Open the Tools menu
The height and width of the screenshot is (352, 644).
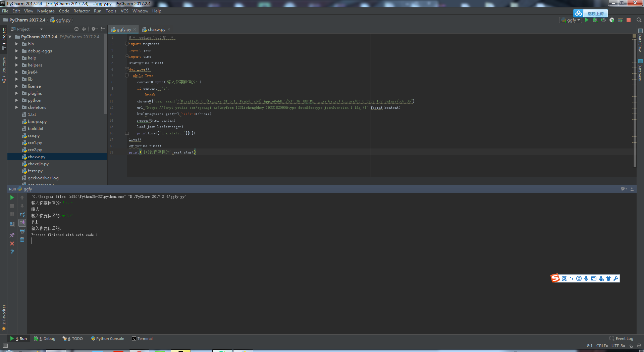pos(111,11)
